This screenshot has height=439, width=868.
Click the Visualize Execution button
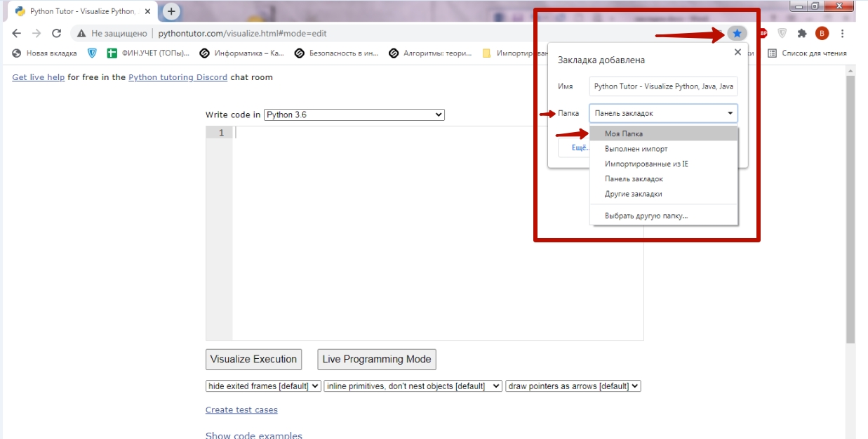(253, 359)
